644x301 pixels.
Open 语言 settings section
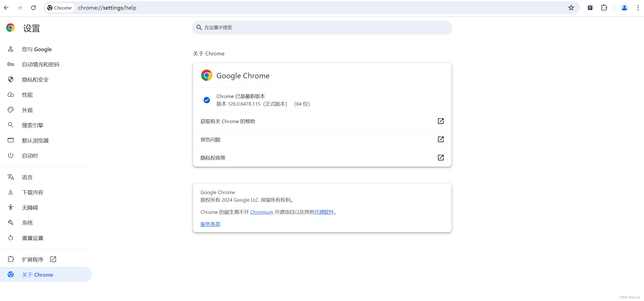click(46, 177)
